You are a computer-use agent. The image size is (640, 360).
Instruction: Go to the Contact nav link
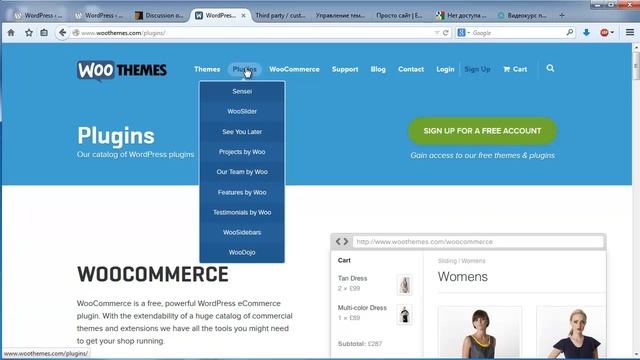tap(411, 69)
